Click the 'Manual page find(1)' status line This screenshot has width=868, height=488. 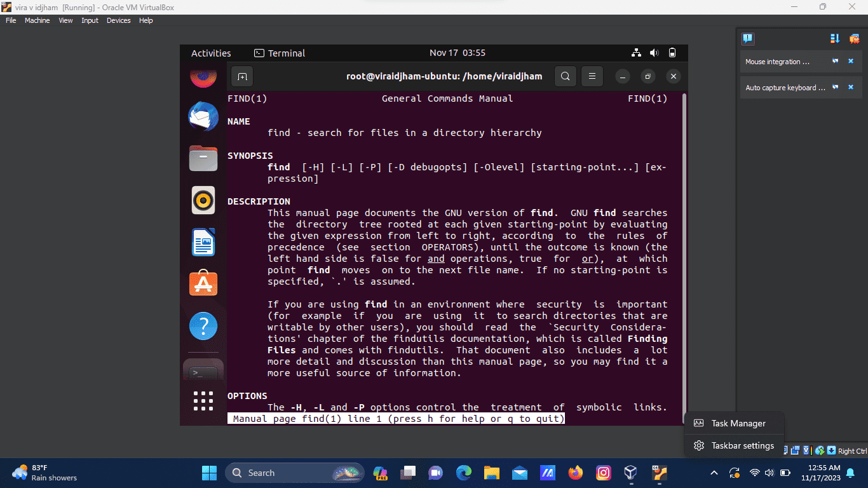click(x=396, y=419)
